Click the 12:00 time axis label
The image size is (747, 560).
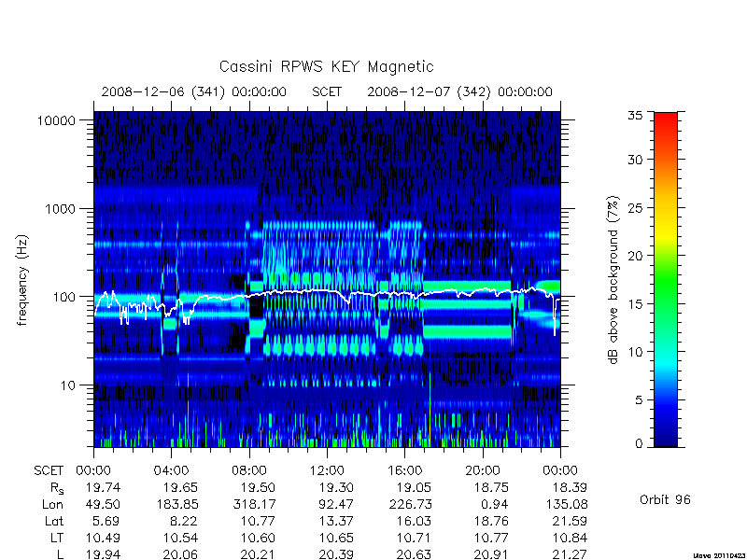(x=327, y=471)
